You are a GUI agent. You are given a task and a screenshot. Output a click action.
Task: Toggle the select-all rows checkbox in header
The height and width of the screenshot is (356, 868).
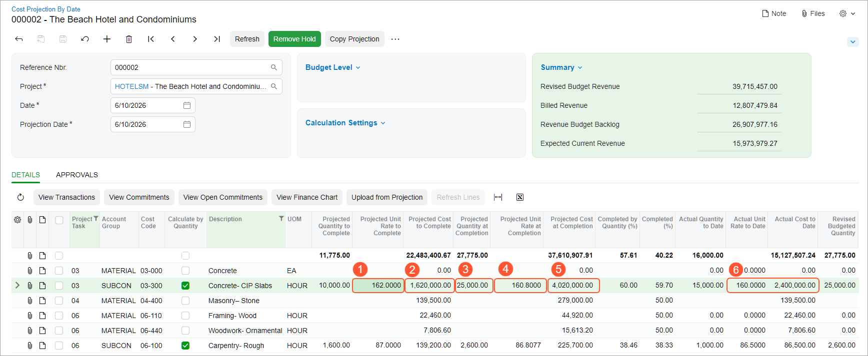[x=59, y=220]
